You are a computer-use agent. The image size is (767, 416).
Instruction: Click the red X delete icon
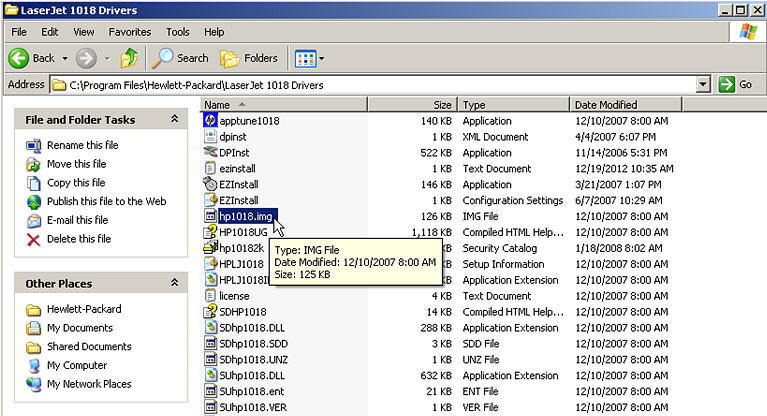[34, 240]
